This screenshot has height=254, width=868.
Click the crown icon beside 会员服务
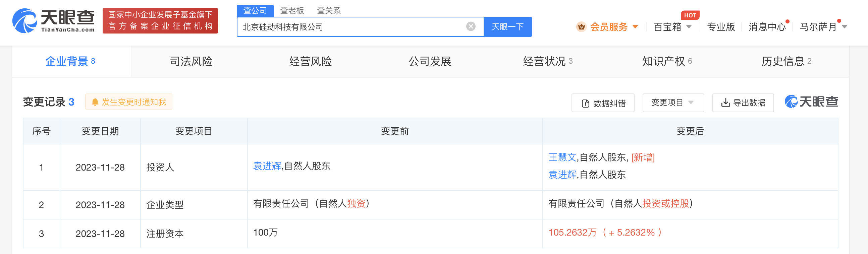[581, 26]
